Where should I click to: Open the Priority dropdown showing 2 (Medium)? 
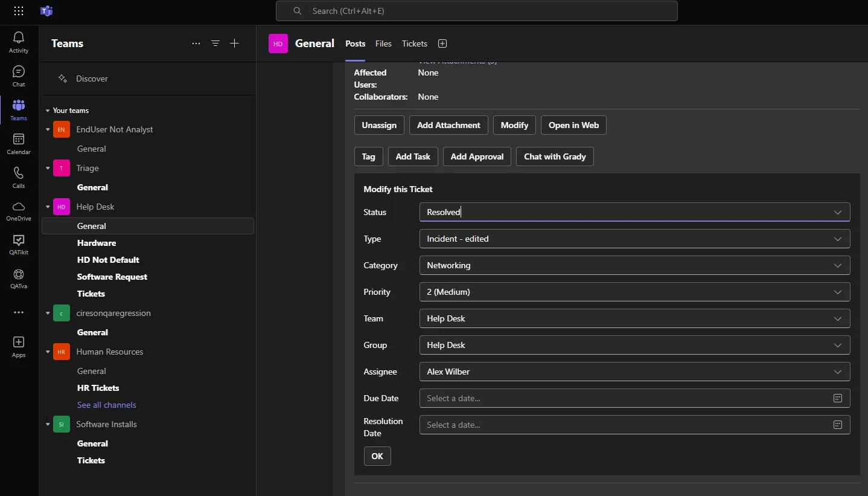(x=634, y=292)
